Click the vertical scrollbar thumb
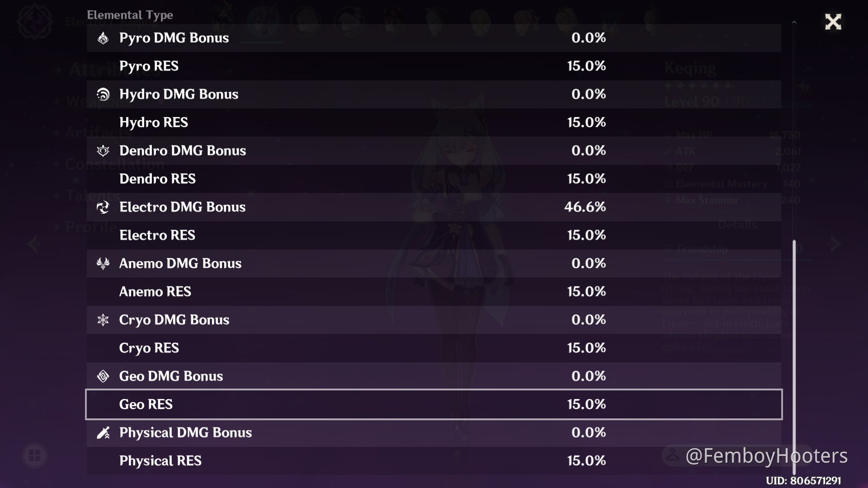The image size is (868, 488). click(794, 352)
